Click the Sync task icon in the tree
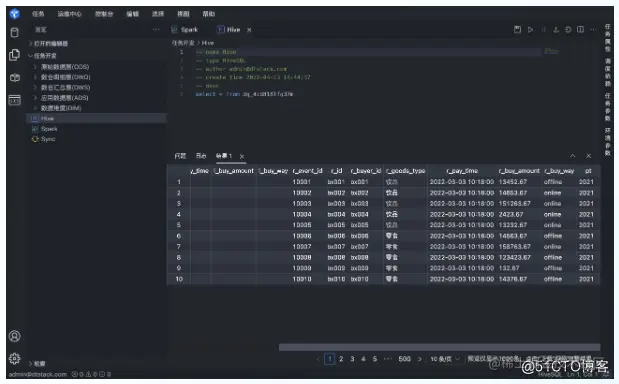619x384 pixels. click(x=35, y=139)
